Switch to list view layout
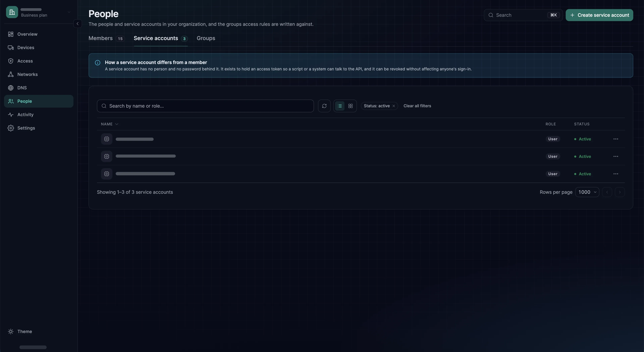This screenshot has width=644, height=352. tap(339, 106)
